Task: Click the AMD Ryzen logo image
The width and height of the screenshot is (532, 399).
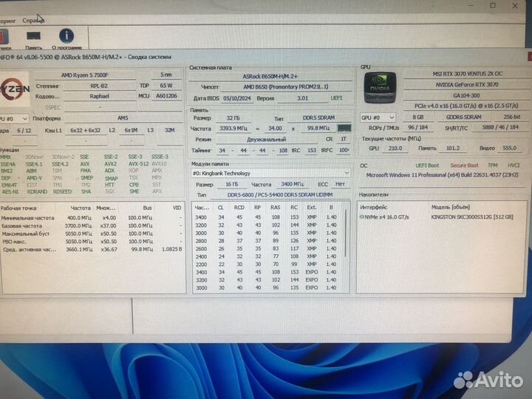Action: tap(15, 89)
